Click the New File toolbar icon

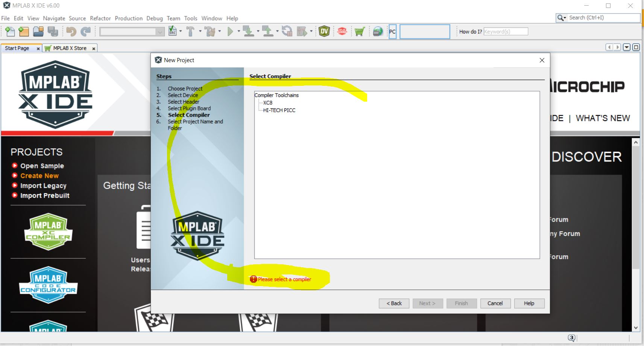(x=10, y=32)
